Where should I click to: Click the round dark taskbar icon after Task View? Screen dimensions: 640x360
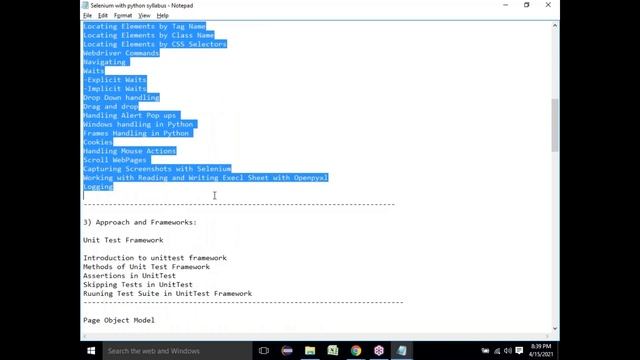pos(287,351)
